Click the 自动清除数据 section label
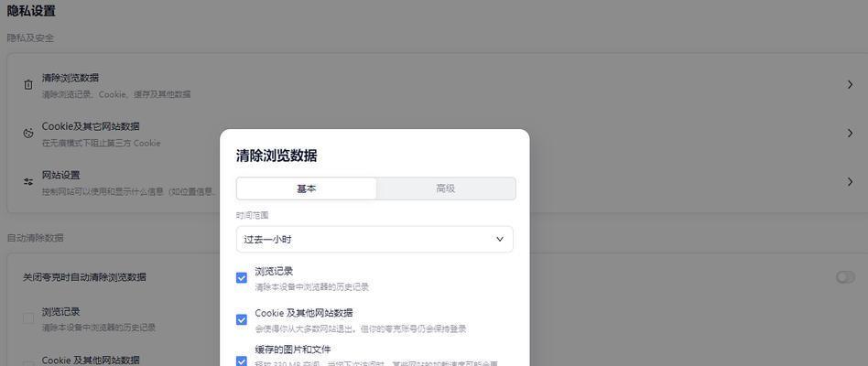 36,238
